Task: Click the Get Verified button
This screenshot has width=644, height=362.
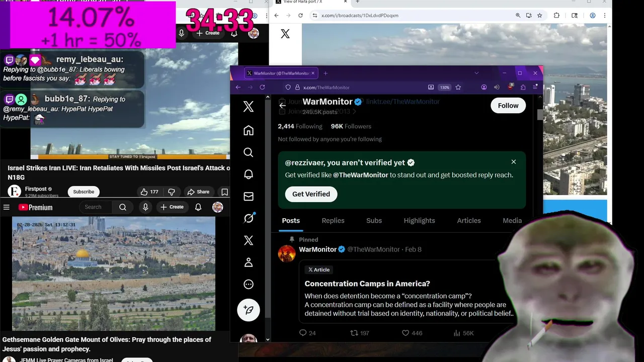Action: [x=311, y=194]
